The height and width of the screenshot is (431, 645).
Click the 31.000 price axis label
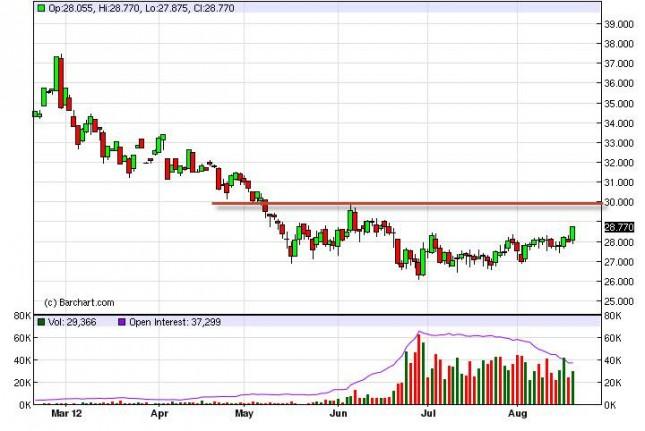tap(619, 182)
